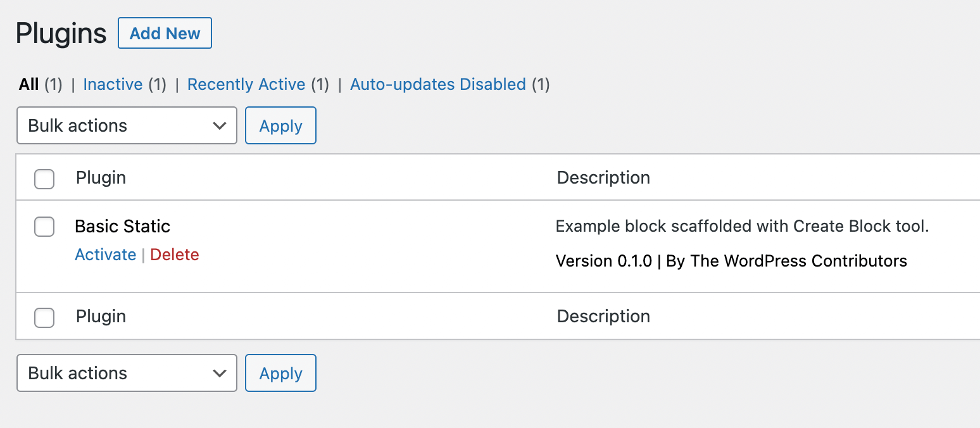Delete the Basic Static plugin

click(x=175, y=255)
